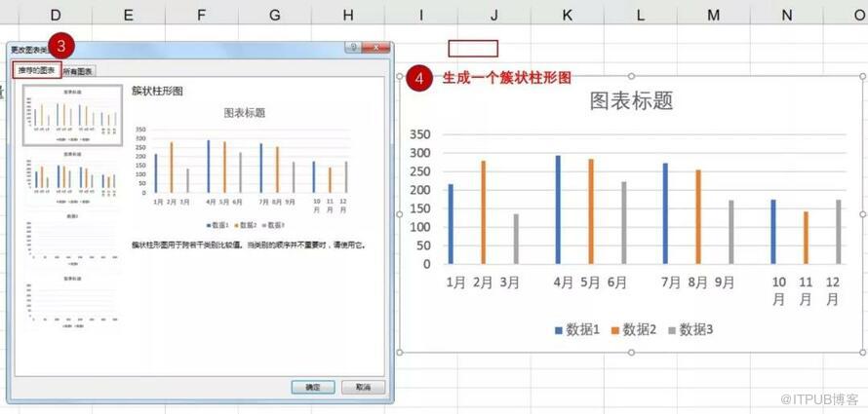Select blue 4月 bar in worksheet chart
868x414 pixels.
click(x=558, y=209)
